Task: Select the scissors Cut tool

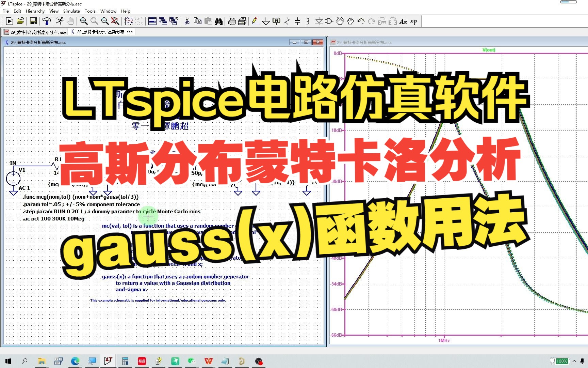Action: coord(187,21)
